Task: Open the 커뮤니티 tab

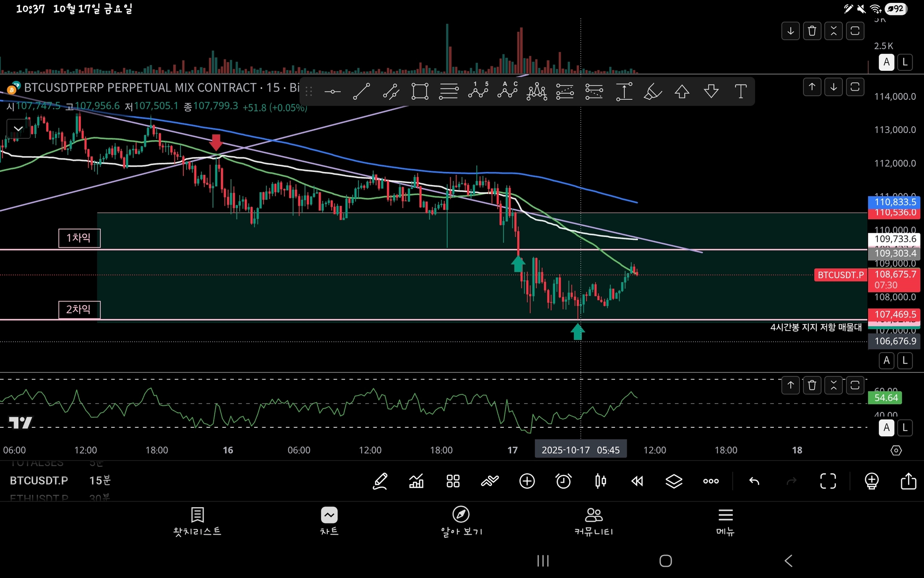Action: 593,521
